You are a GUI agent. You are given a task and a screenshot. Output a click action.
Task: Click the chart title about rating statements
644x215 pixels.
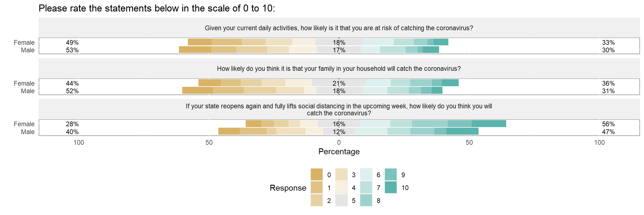click(157, 8)
